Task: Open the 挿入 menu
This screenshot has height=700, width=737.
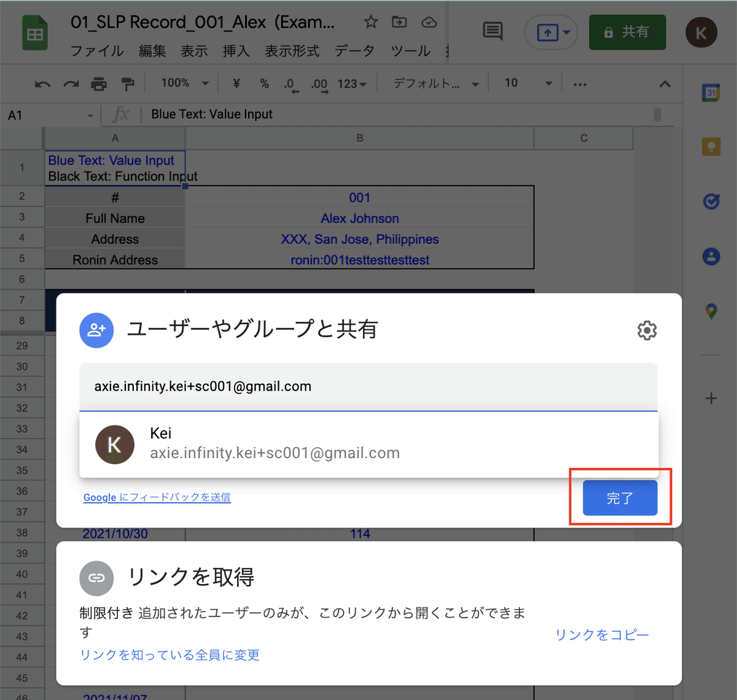Action: tap(236, 51)
